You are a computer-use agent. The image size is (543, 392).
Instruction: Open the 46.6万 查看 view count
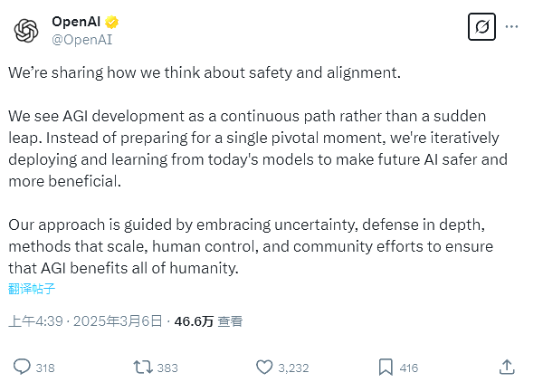(207, 320)
